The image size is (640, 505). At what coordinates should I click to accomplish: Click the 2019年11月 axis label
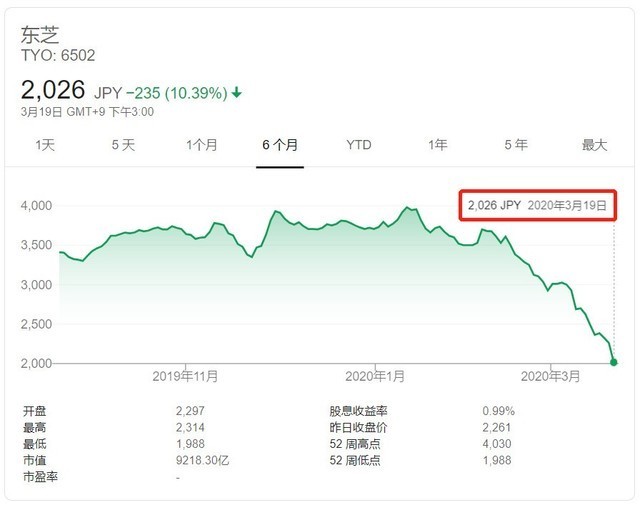point(185,376)
